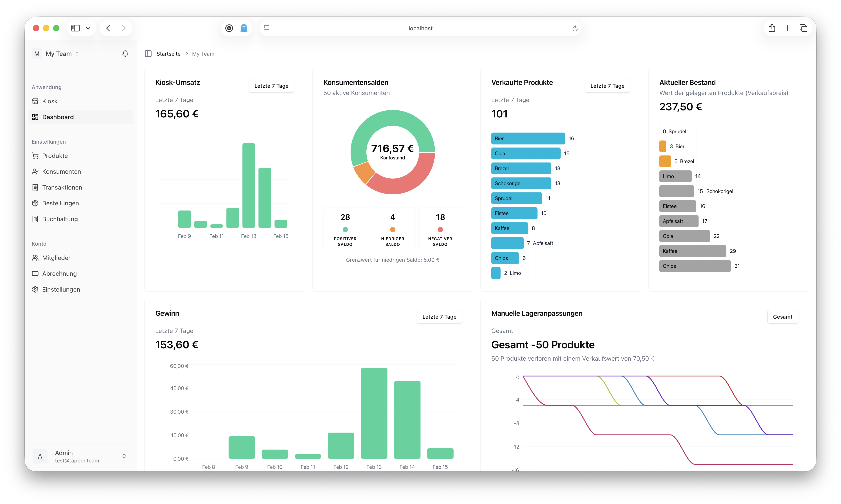The height and width of the screenshot is (504, 841).
Task: Open the notifications bell icon
Action: pyautogui.click(x=125, y=54)
